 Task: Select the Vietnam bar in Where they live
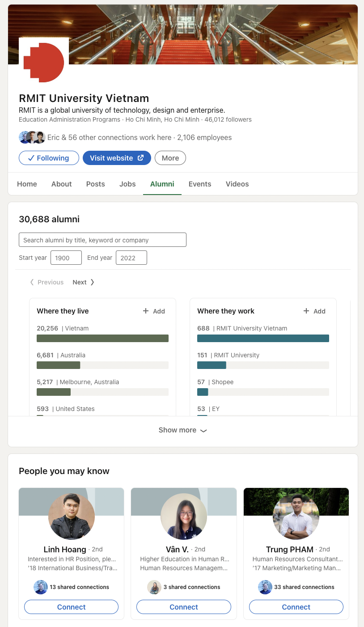point(102,339)
